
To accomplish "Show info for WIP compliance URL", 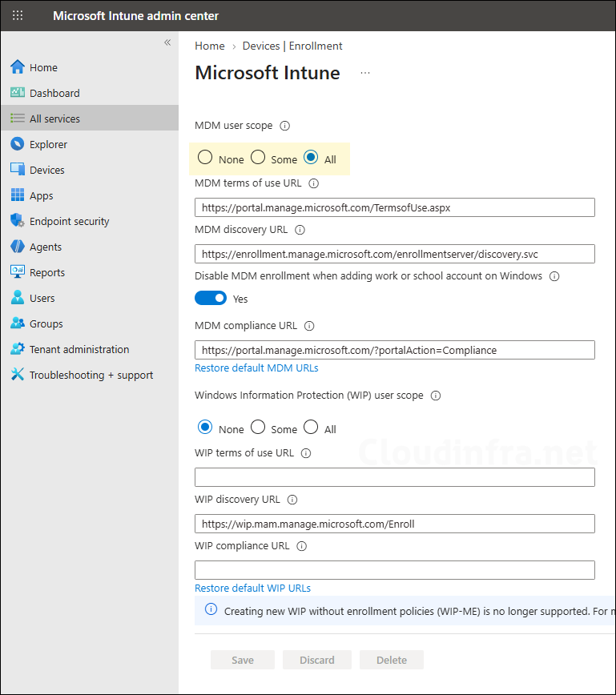I will [x=301, y=546].
